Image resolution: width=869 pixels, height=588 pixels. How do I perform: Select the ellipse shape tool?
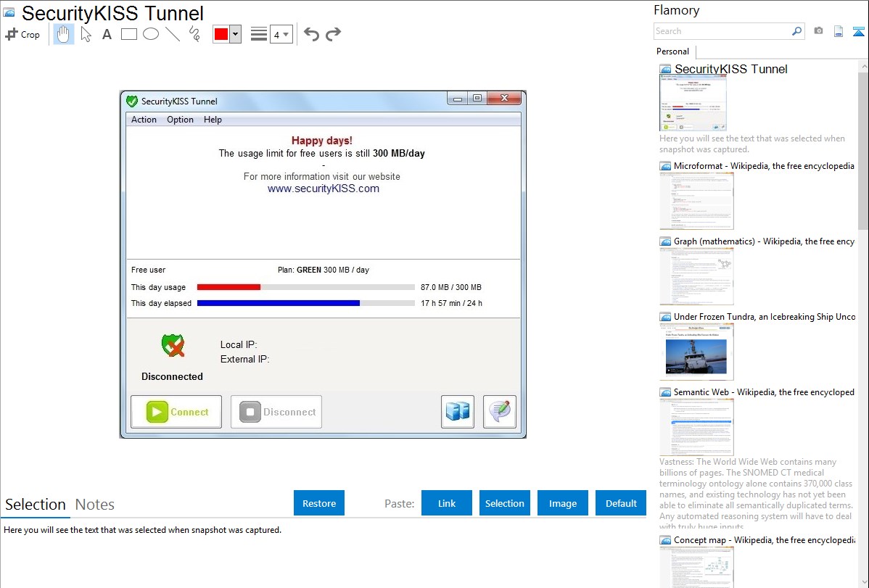click(151, 34)
